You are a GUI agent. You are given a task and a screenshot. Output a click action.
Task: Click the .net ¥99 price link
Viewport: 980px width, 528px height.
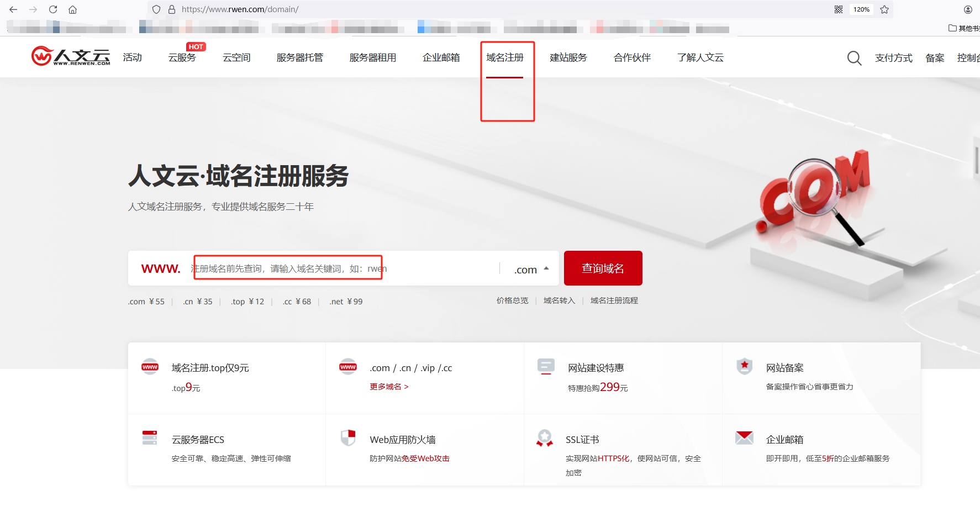tap(346, 302)
